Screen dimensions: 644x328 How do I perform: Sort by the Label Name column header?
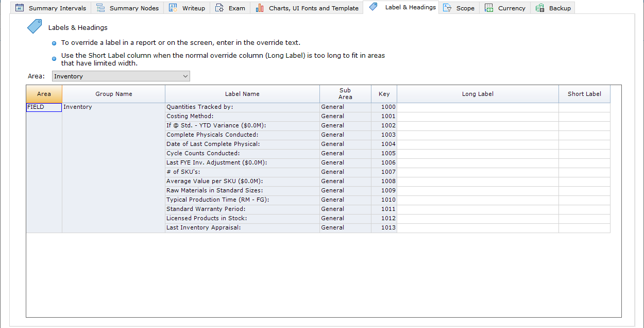(x=242, y=94)
